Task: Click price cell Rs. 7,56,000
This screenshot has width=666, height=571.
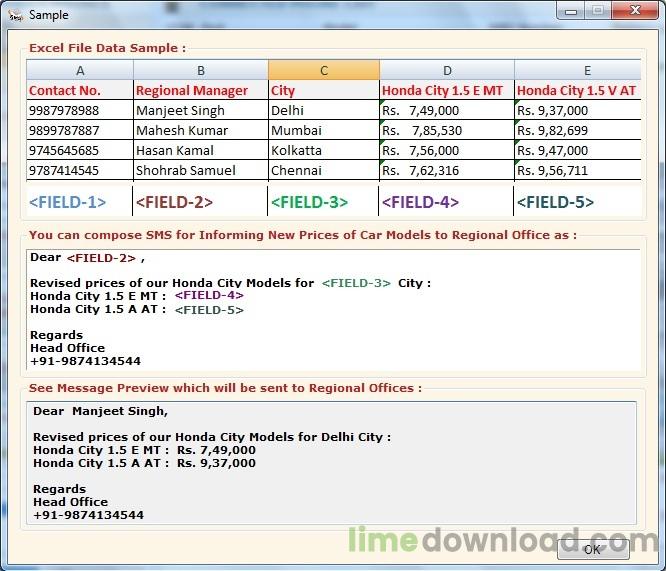Action: coord(447,150)
